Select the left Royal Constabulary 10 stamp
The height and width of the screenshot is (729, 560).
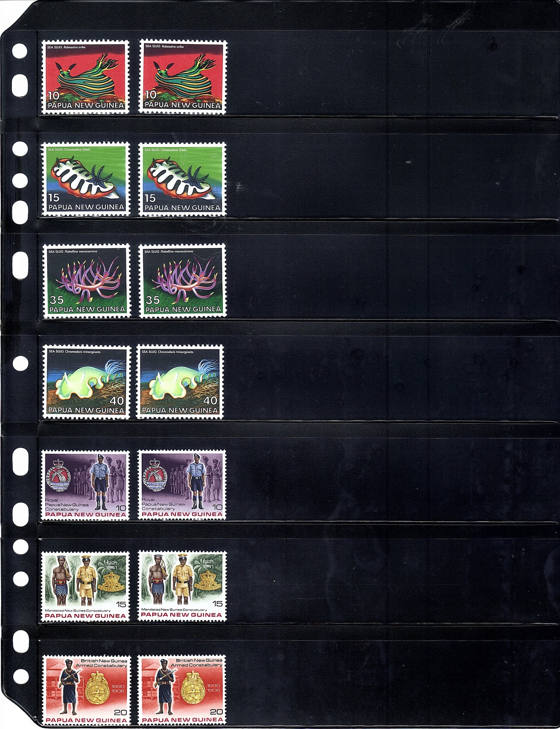pos(85,485)
